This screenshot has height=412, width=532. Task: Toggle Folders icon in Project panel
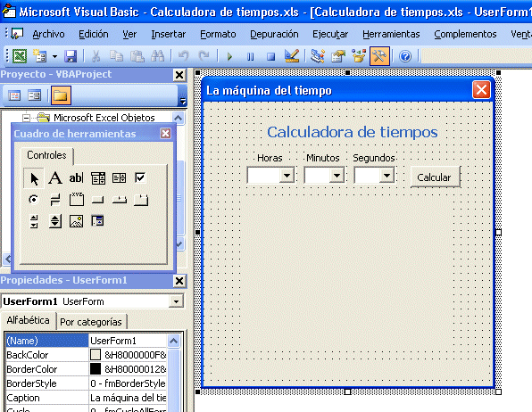click(x=61, y=95)
